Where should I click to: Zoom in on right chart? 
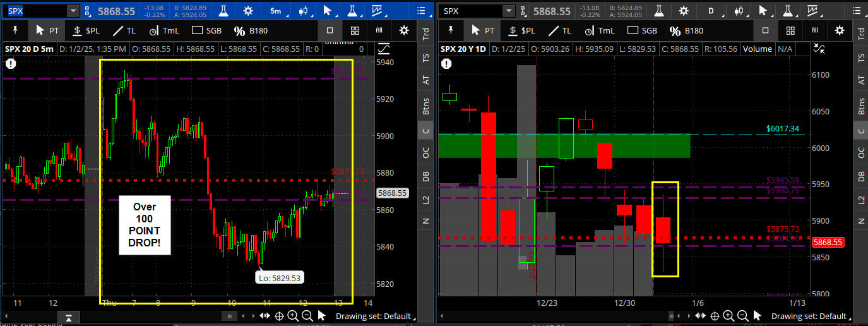coord(729,316)
